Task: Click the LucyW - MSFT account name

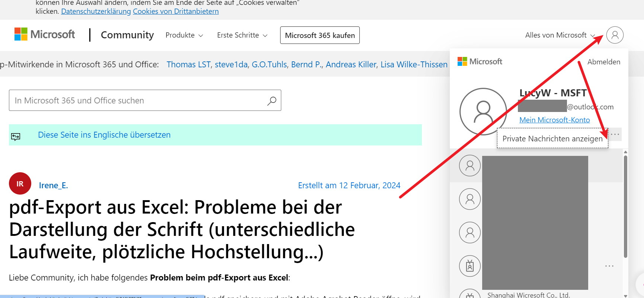Action: point(553,93)
